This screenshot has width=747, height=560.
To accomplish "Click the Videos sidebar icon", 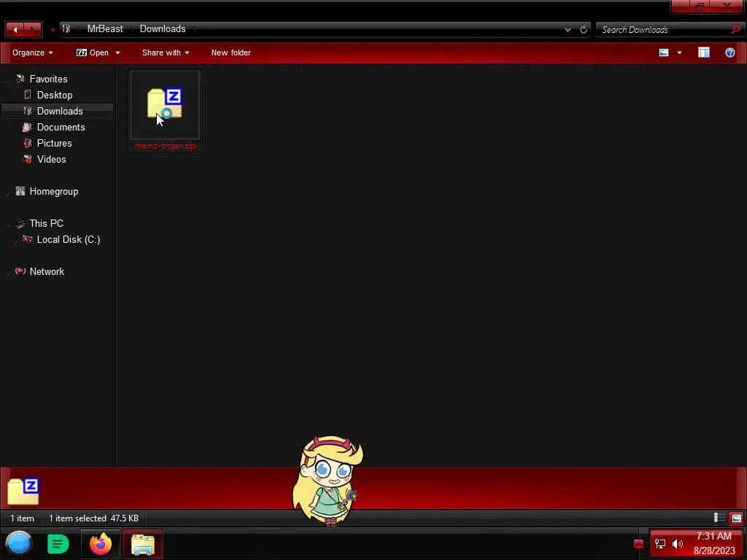I will tap(28, 159).
